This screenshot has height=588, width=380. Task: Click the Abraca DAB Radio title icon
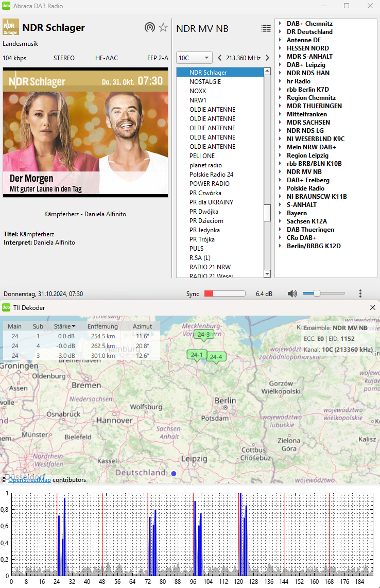[6, 6]
